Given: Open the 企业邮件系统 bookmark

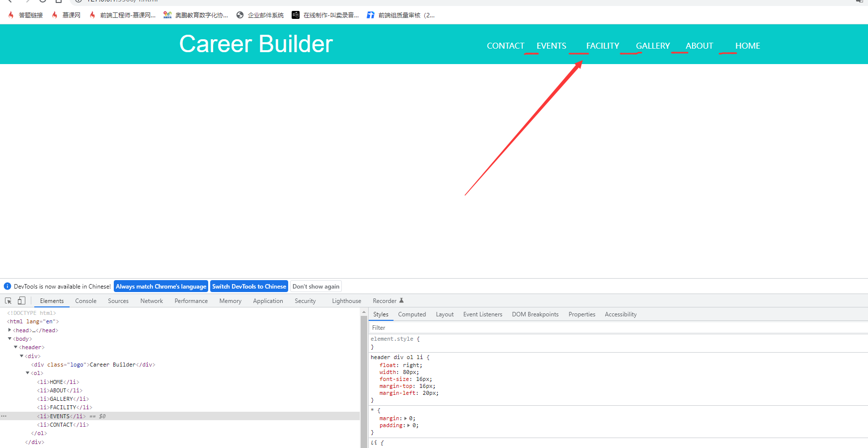Looking at the screenshot, I should (260, 15).
